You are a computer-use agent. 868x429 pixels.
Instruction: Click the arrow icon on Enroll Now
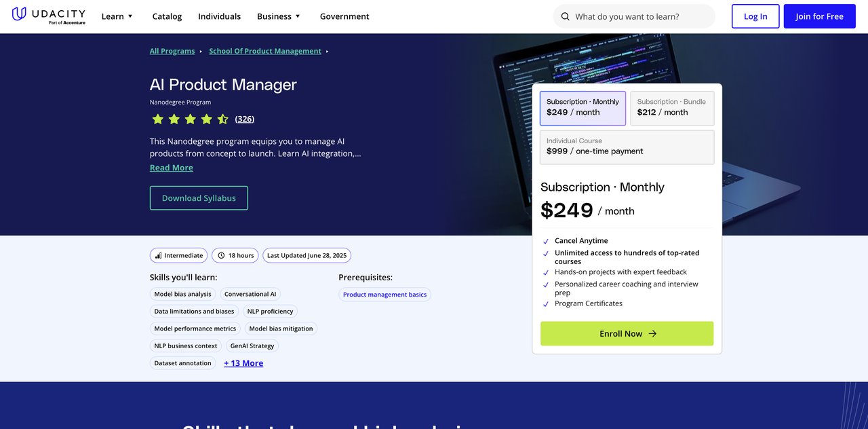click(x=652, y=334)
